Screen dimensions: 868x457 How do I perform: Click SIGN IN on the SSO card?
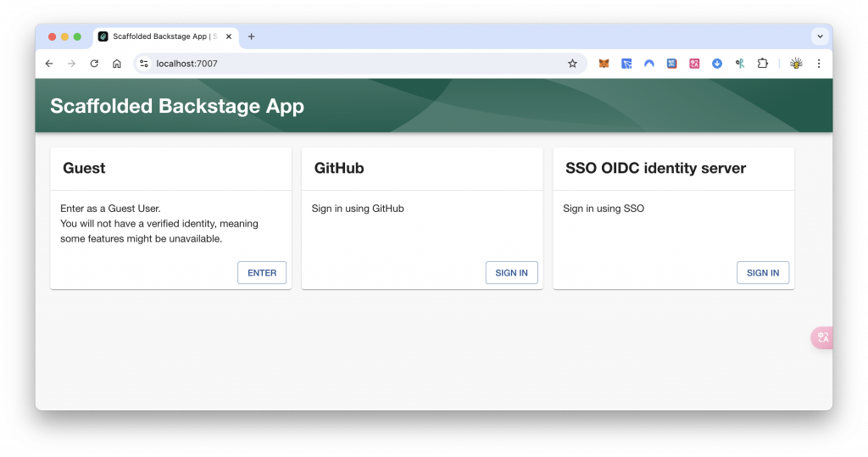click(x=763, y=272)
